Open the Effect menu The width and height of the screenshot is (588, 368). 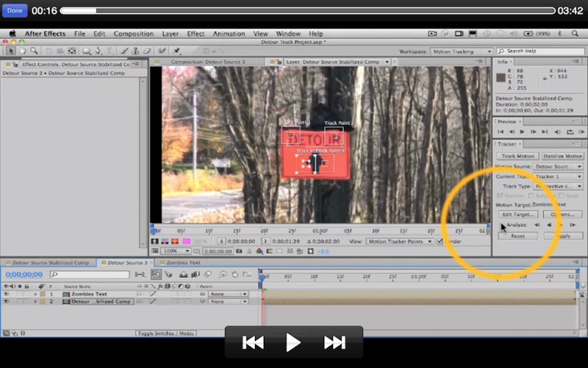point(196,33)
